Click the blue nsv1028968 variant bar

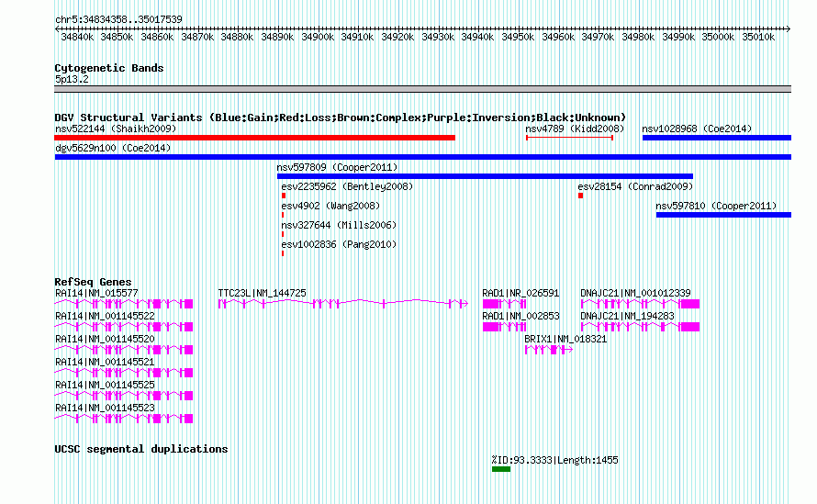tap(717, 138)
